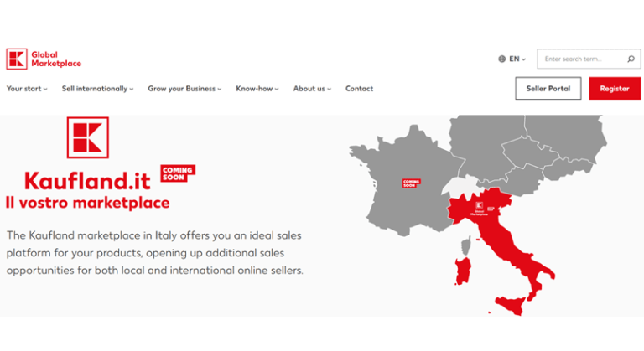The height and width of the screenshot is (351, 644).
Task: Click the Global Marketplace logo on Italy map
Action: click(x=480, y=209)
